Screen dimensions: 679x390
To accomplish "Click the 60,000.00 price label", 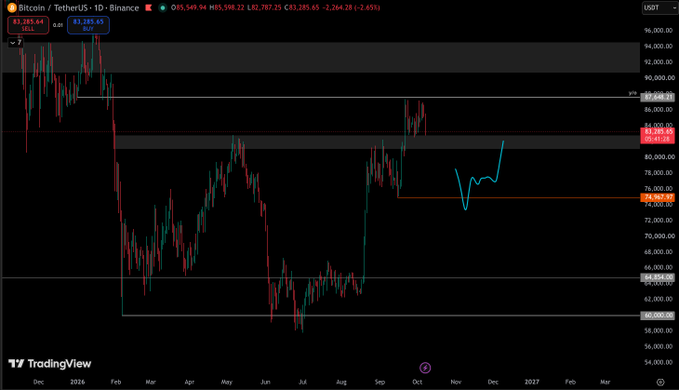I will [x=657, y=316].
